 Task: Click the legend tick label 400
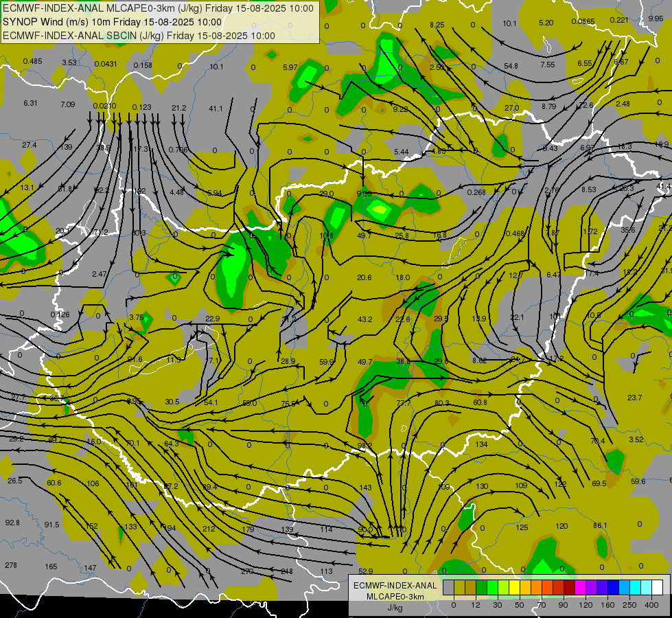pyautogui.click(x=651, y=605)
